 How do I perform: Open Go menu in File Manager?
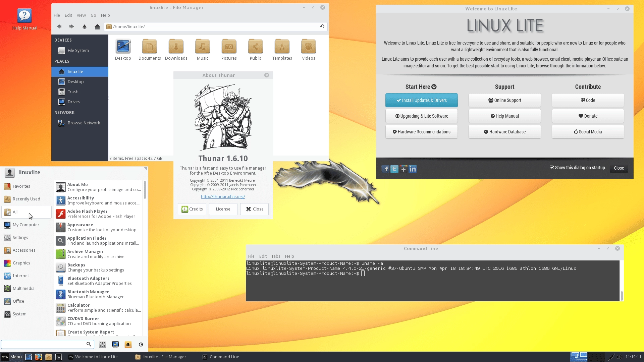pyautogui.click(x=93, y=15)
